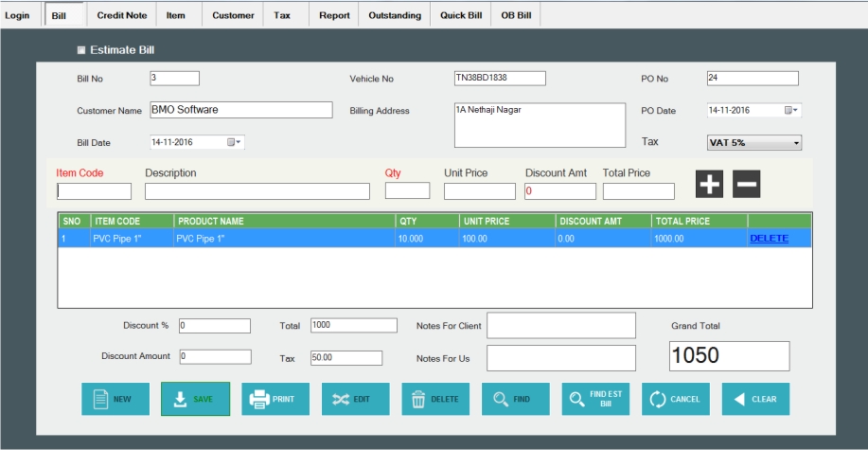The width and height of the screenshot is (868, 450).
Task: Click the Notes For Us box
Action: pos(561,358)
